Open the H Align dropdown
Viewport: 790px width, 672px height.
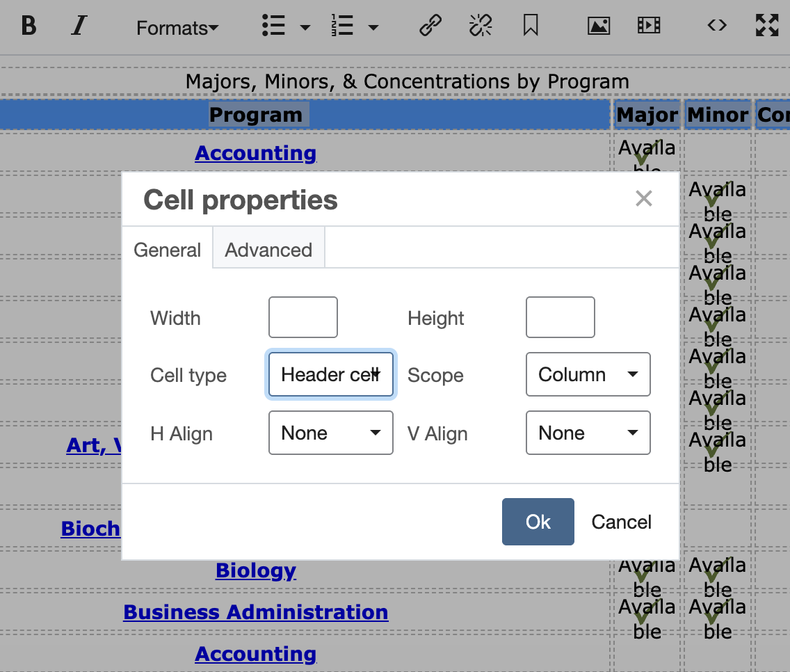(330, 433)
